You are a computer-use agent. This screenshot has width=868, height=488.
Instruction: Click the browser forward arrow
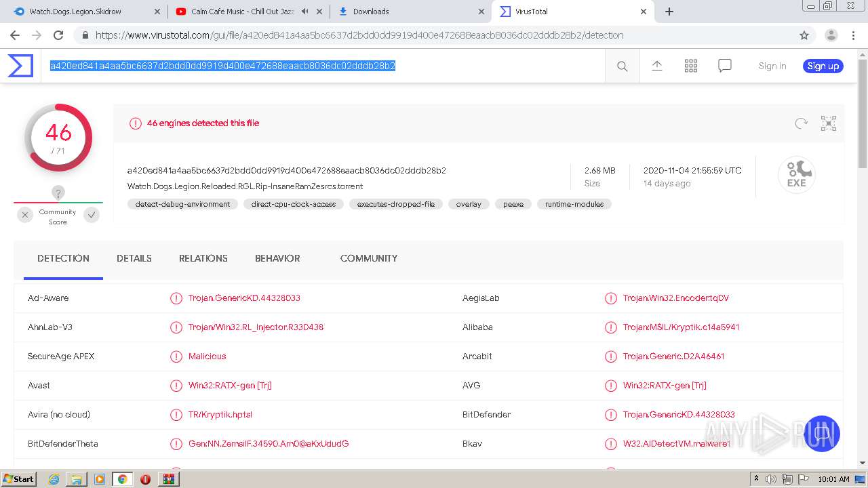(x=37, y=35)
